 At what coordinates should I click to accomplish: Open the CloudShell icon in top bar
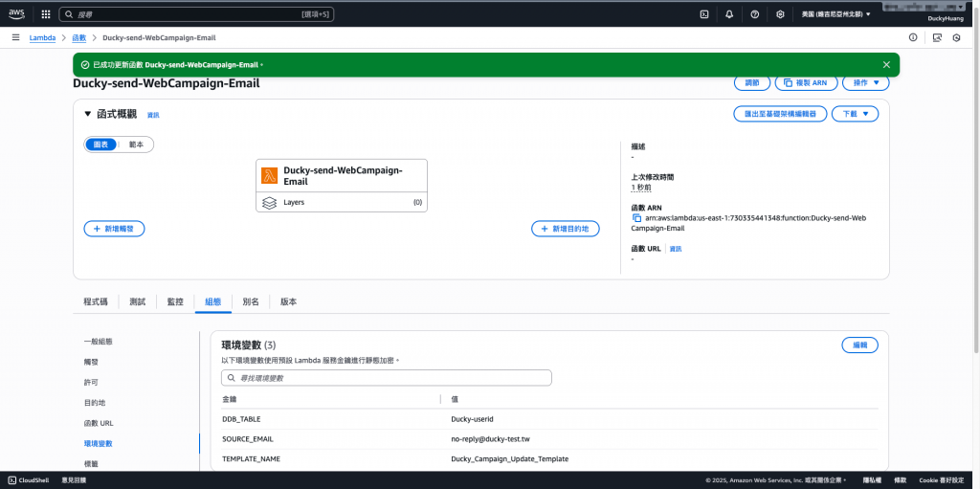(704, 13)
